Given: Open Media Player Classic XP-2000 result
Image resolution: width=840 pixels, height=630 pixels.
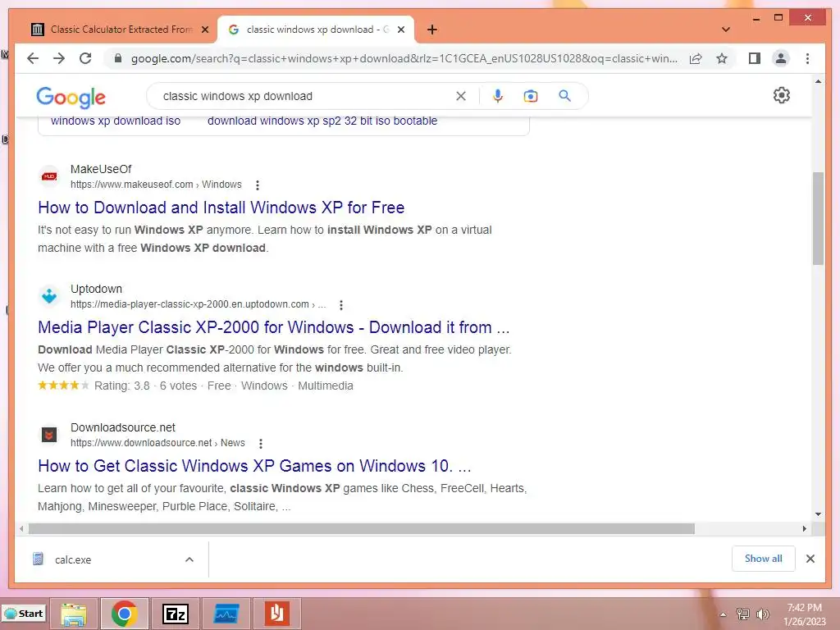Looking at the screenshot, I should (x=274, y=327).
